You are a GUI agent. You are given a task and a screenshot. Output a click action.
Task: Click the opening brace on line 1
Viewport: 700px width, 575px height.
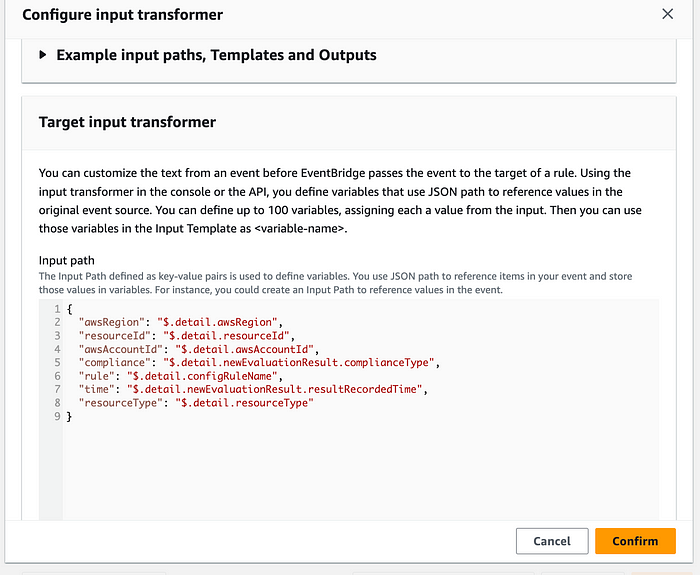[x=69, y=309]
